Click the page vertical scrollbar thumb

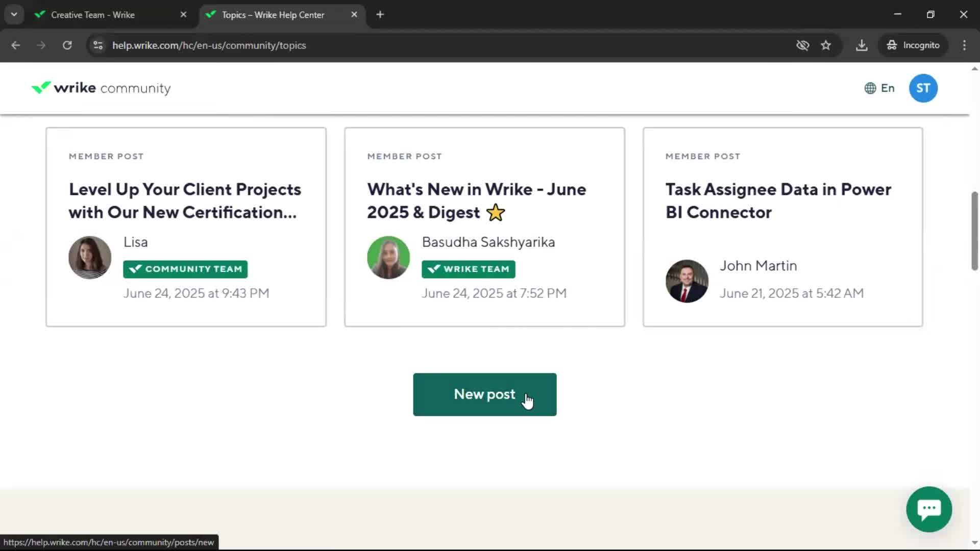pos(974,231)
